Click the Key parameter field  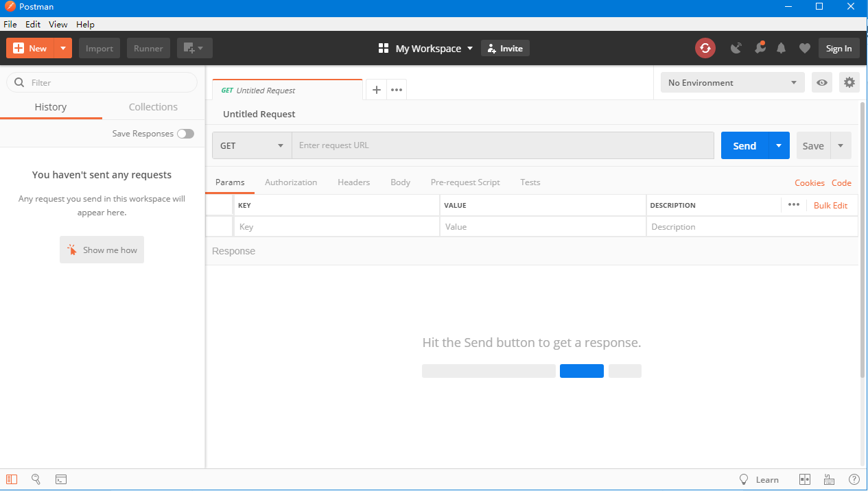coord(337,227)
